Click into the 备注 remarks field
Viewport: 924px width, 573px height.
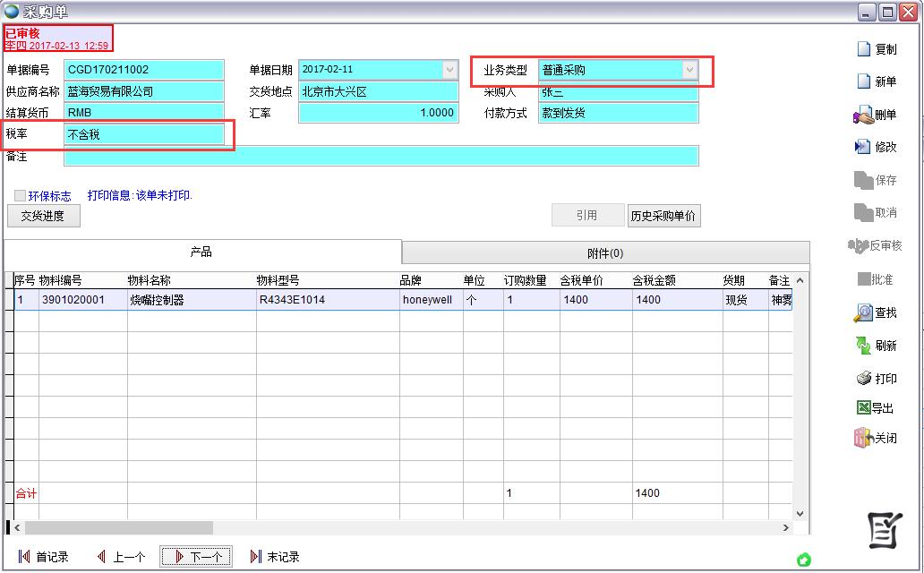pos(381,157)
